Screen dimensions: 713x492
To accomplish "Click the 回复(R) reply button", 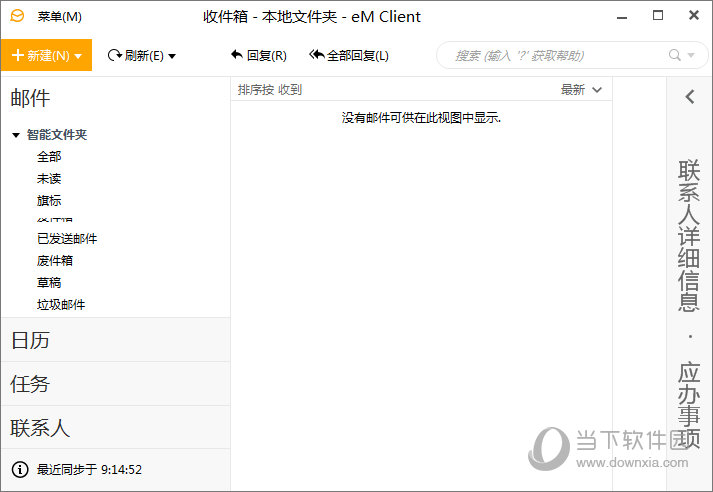I will coord(259,55).
